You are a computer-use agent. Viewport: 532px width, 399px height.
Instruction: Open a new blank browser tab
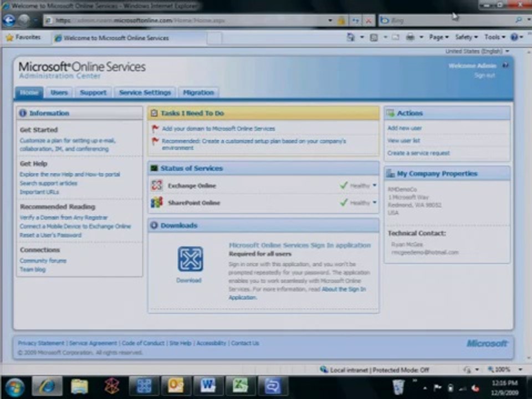pyautogui.click(x=214, y=38)
